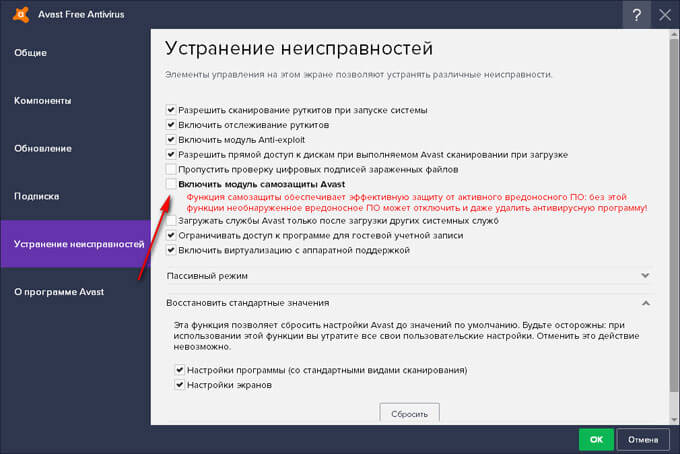Click the red self-defense warning text

(x=417, y=203)
